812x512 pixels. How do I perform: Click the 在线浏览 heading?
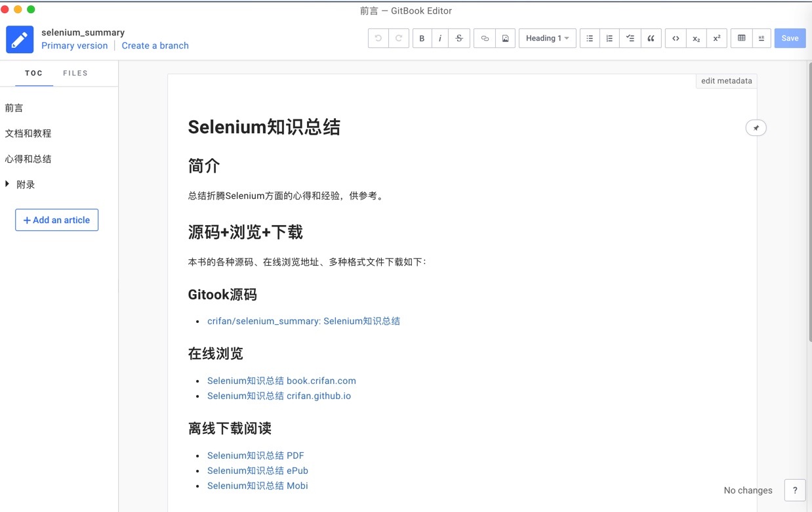215,354
